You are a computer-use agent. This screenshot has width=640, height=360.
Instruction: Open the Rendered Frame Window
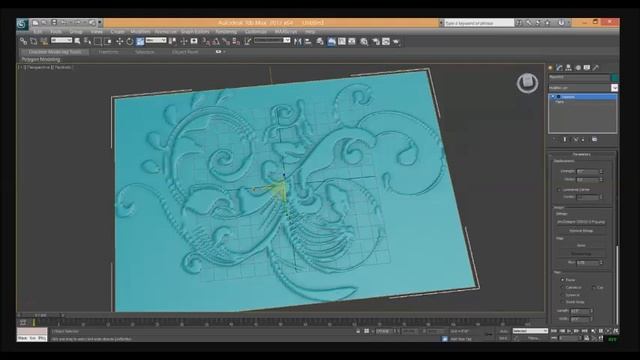[386, 41]
